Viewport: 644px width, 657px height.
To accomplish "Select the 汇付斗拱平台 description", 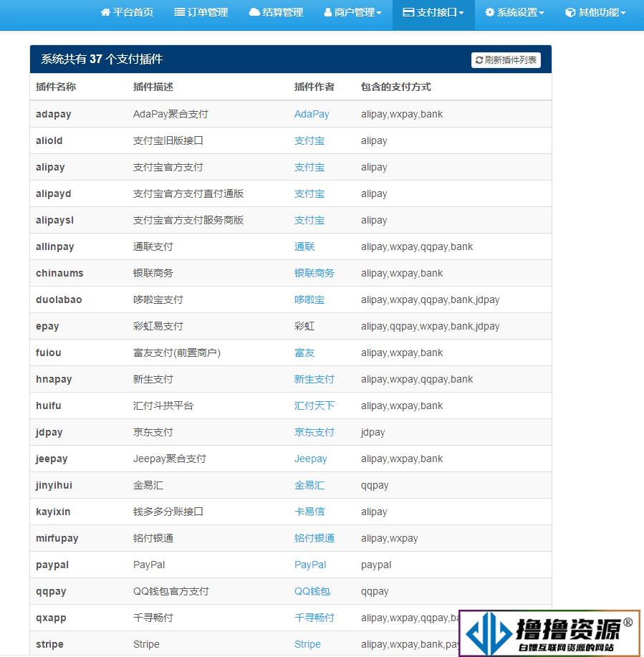I will tap(163, 406).
